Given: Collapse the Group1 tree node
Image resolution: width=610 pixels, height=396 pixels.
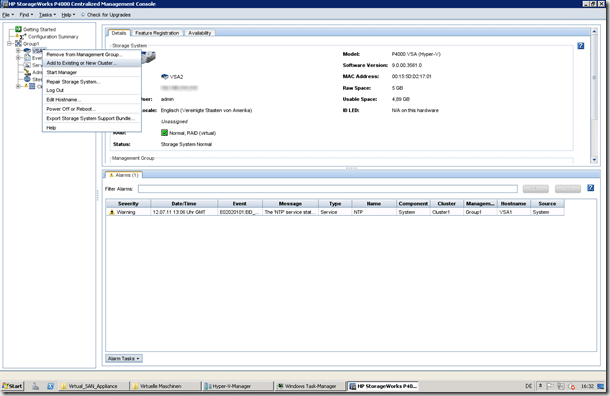Looking at the screenshot, I should click(x=9, y=44).
